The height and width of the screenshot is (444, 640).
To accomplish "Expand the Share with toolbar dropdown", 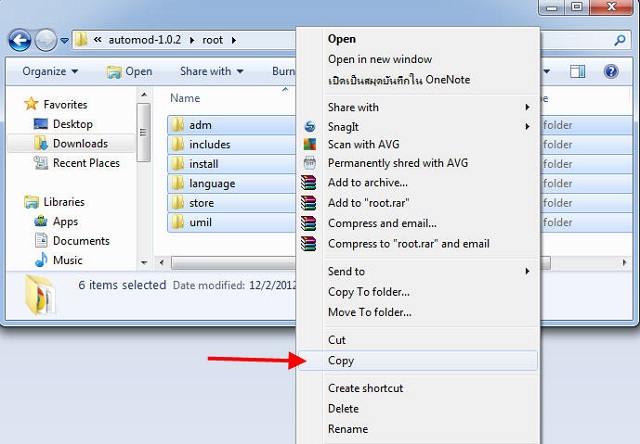I will click(x=211, y=71).
